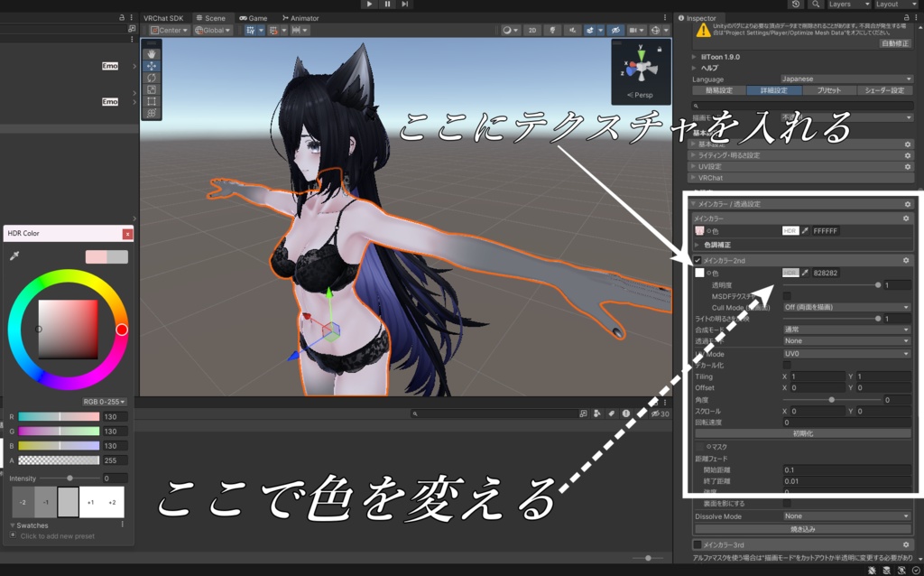Toggle scene audio icon
924x576 pixels.
pyautogui.click(x=571, y=30)
